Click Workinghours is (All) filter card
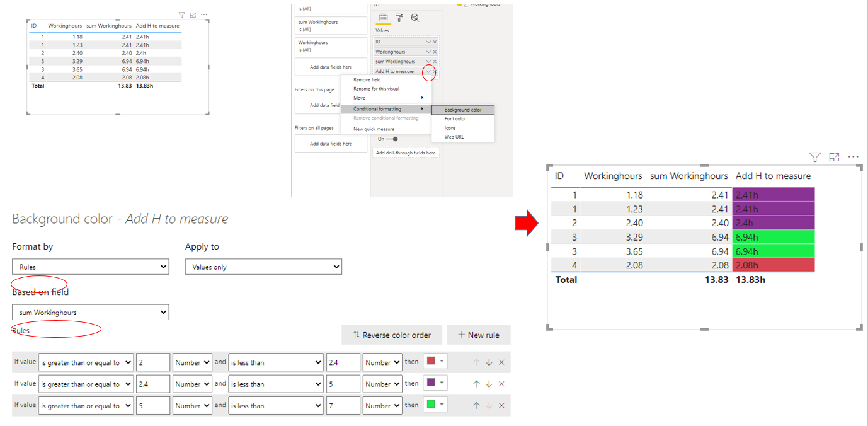Viewport: 868px width, 426px height. [331, 46]
